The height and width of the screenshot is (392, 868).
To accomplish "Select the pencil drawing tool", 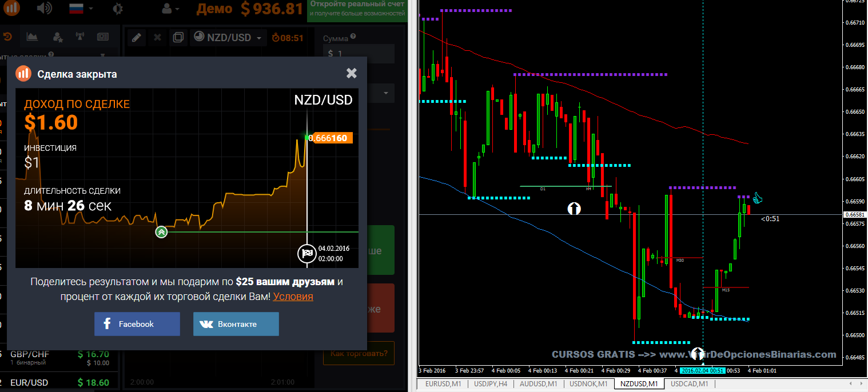I will [x=136, y=38].
